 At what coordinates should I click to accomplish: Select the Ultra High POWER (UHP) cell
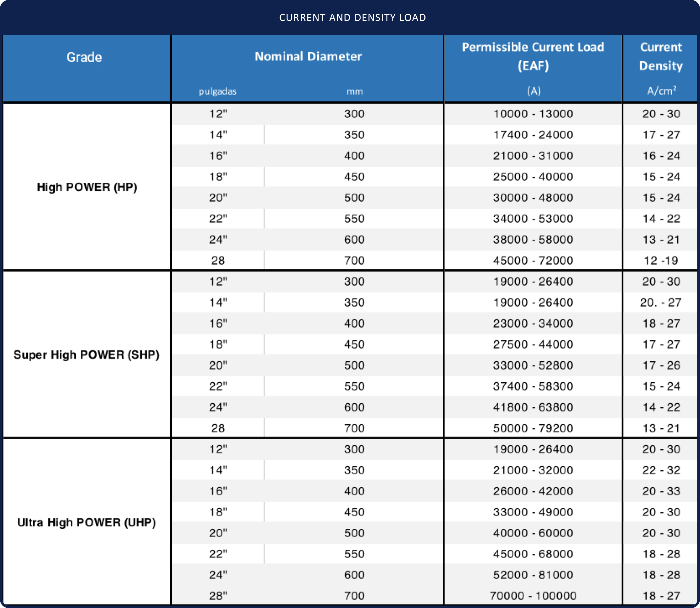click(x=86, y=522)
